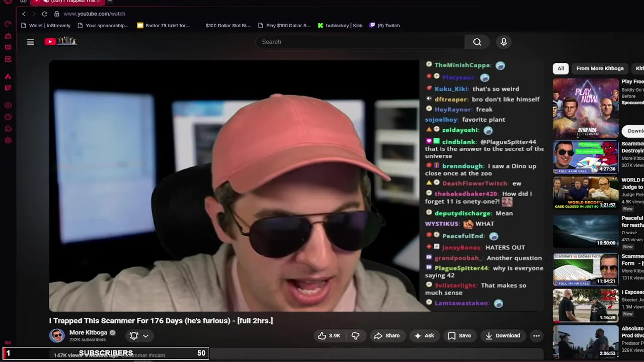Image resolution: width=644 pixels, height=362 pixels.
Task: Like the video with 3.9K likes
Action: (x=330, y=335)
